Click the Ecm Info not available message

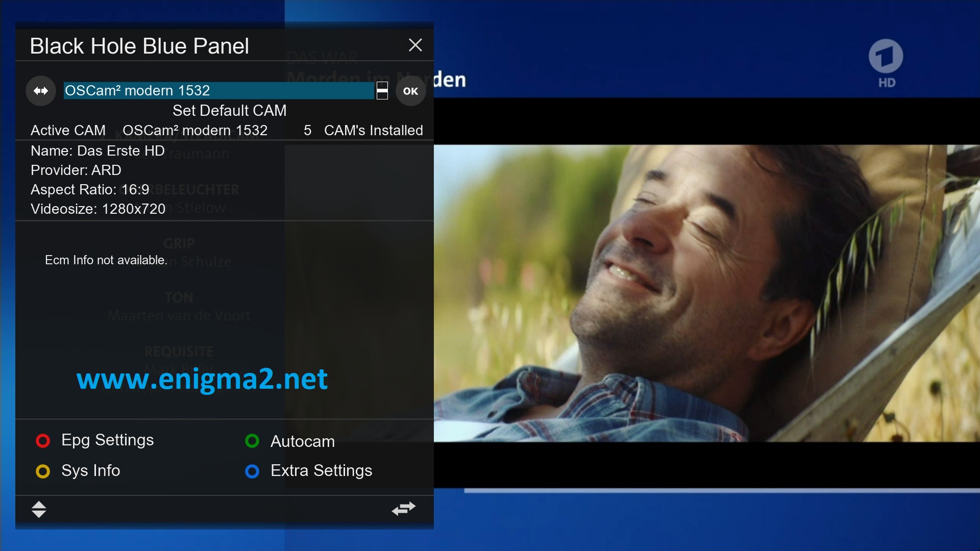(x=106, y=260)
